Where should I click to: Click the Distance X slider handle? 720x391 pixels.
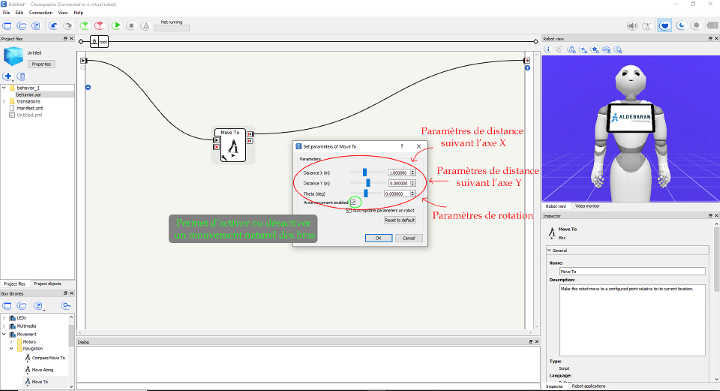tap(365, 173)
